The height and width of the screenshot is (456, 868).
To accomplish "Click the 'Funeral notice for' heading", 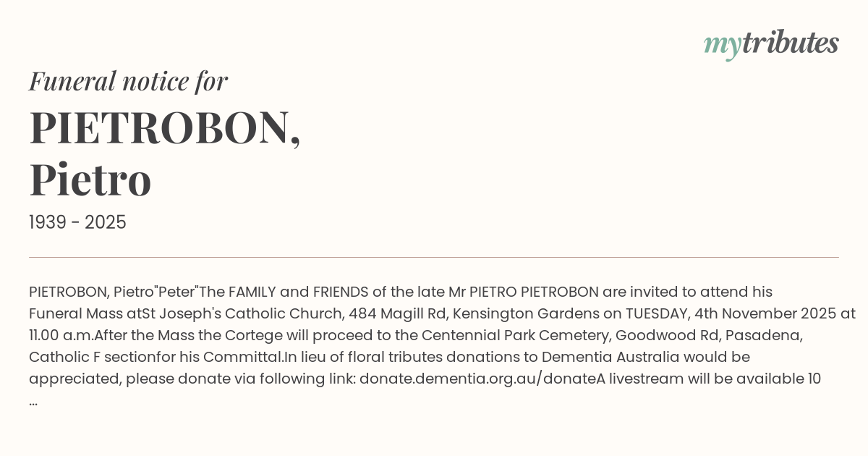I will click(x=128, y=81).
